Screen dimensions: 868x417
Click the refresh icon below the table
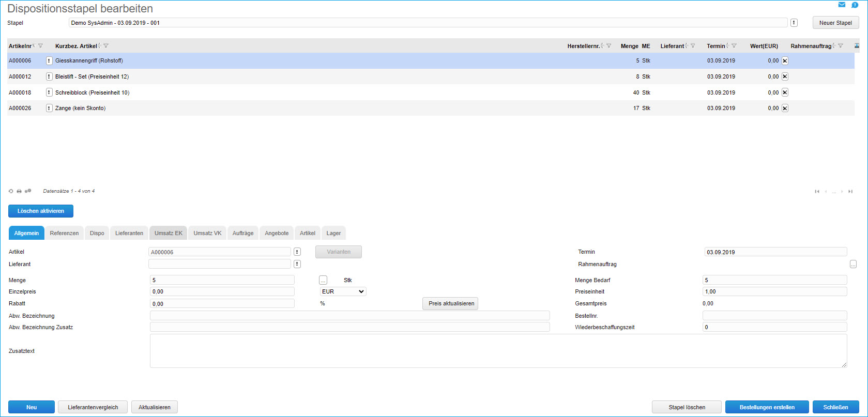point(11,191)
